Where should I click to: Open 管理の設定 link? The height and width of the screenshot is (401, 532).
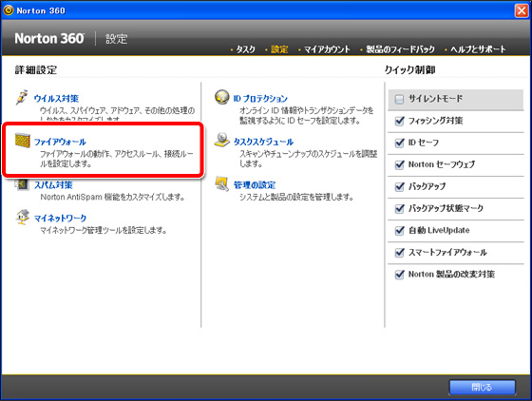coord(255,185)
